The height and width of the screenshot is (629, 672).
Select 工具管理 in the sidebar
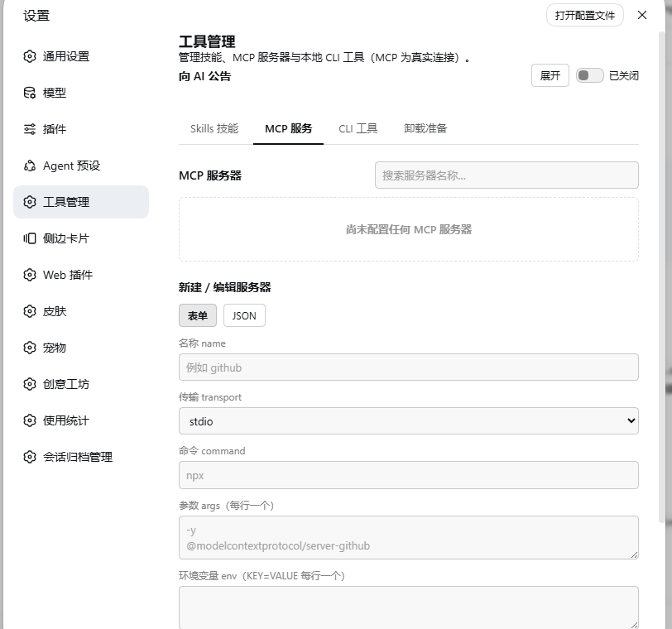81,202
